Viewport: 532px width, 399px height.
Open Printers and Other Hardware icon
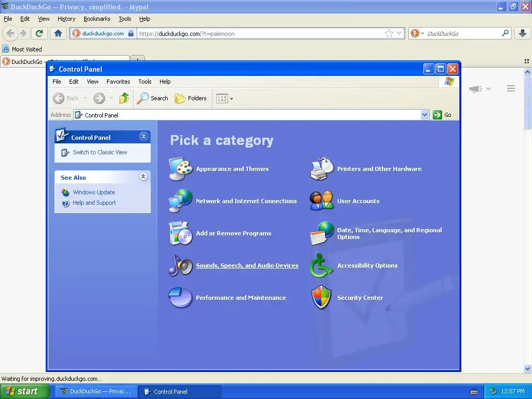click(x=322, y=169)
